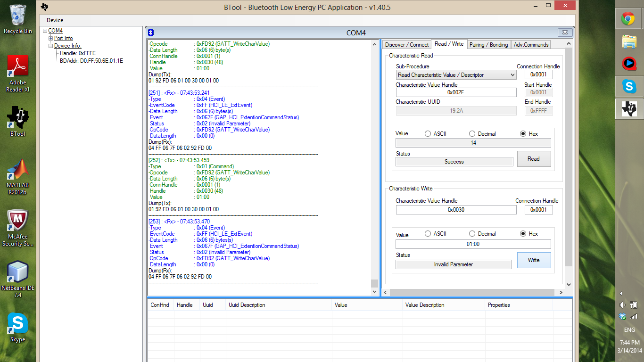Open the Device menu
This screenshot has height=362, width=644.
[55, 20]
